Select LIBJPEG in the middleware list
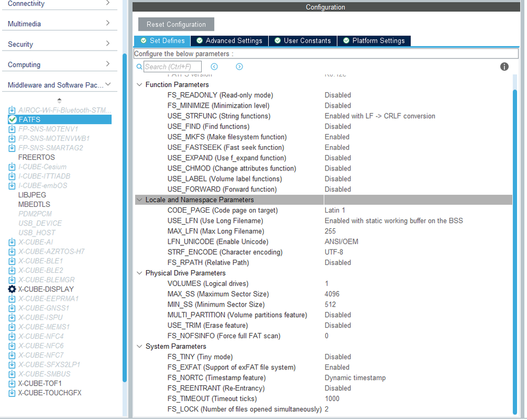Viewport: 527px width, 420px height. [x=32, y=195]
